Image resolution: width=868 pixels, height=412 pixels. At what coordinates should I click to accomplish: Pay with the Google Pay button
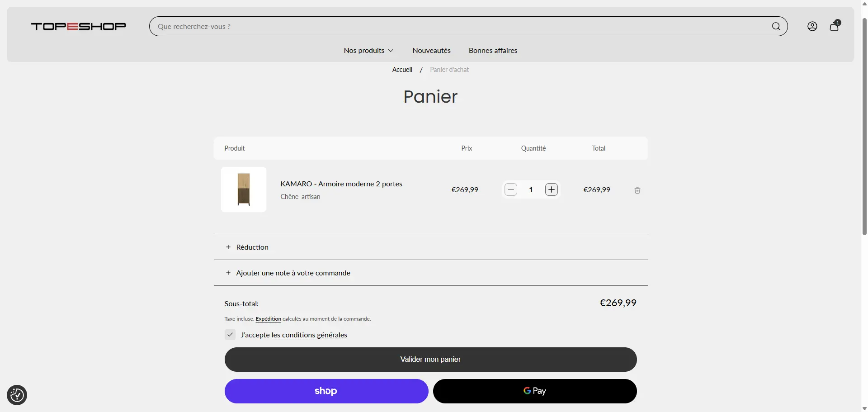(x=535, y=391)
